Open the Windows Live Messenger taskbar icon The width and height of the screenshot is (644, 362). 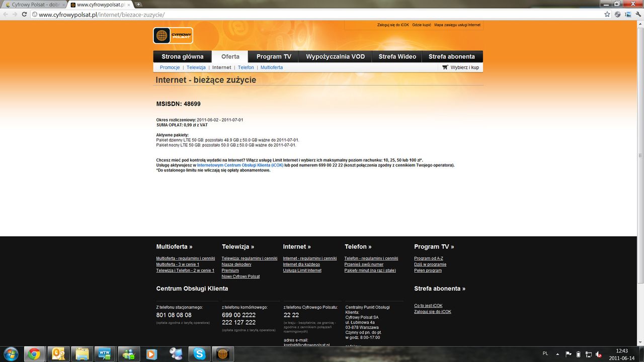click(x=129, y=354)
